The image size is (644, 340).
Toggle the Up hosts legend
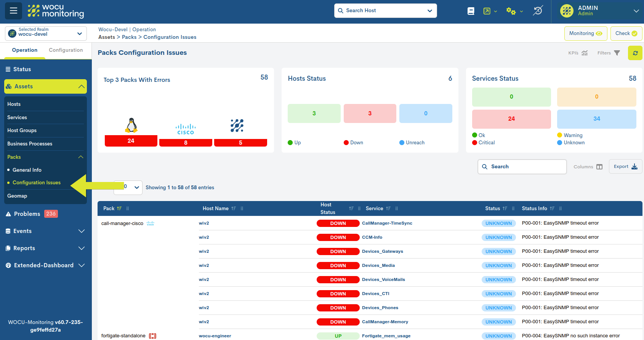coord(294,143)
